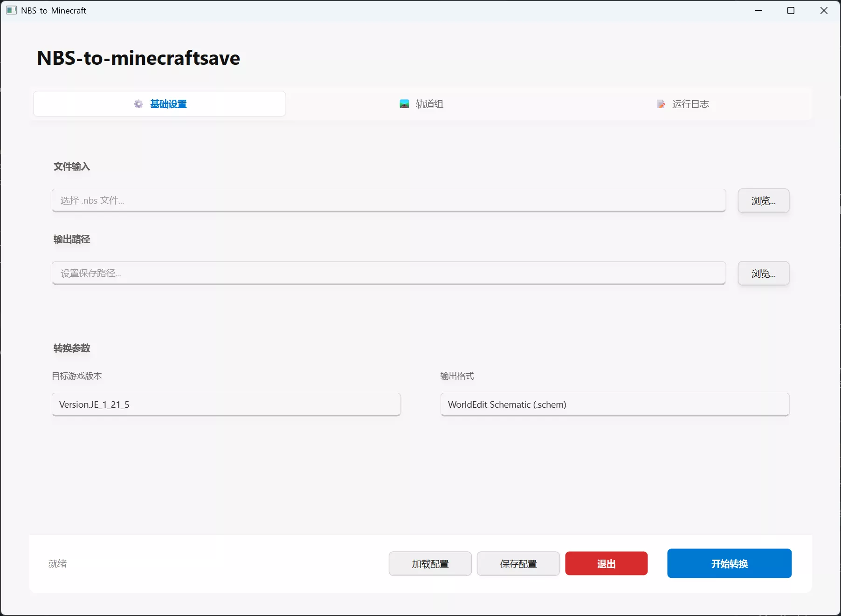Click the 保存配置 button
Viewport: 841px width, 616px height.
(x=518, y=564)
